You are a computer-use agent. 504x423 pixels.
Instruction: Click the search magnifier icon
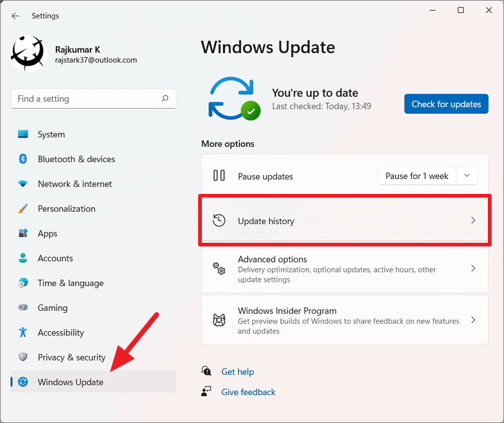165,98
